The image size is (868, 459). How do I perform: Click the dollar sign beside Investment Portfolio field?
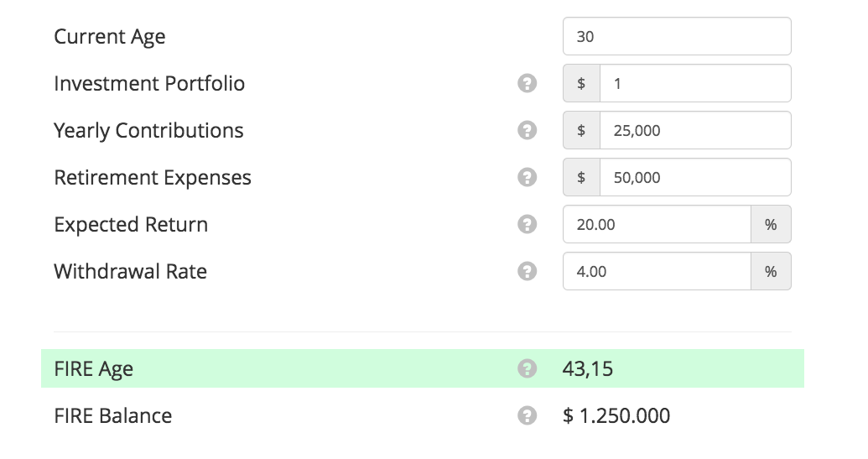(581, 83)
